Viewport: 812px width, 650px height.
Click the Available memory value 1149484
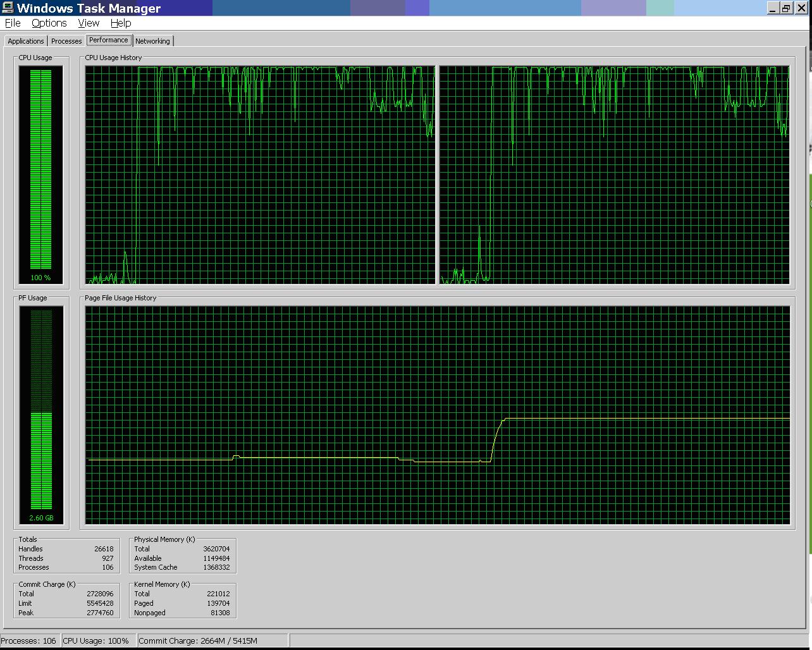pos(216,558)
